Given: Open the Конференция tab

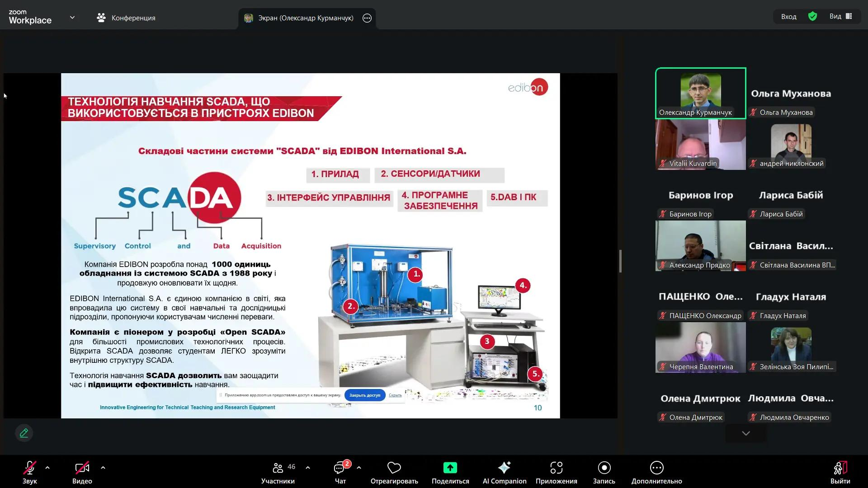Looking at the screenshot, I should coord(126,18).
